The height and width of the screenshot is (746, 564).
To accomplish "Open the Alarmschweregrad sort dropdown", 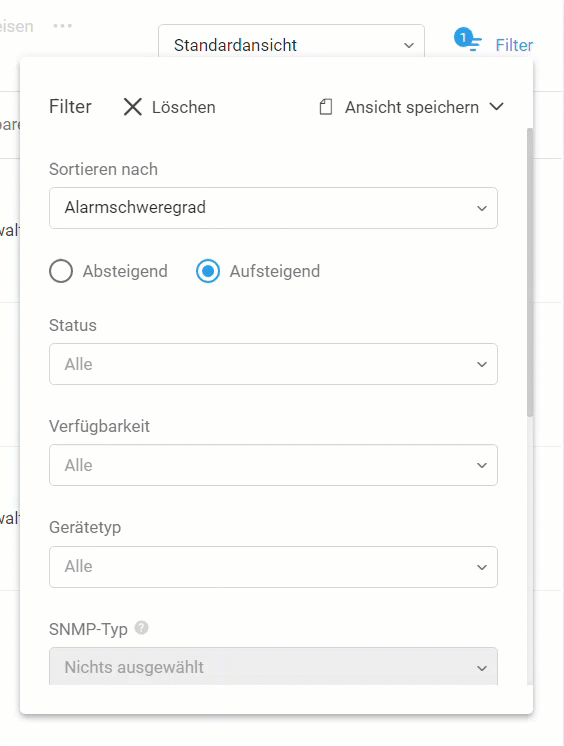I will point(273,208).
